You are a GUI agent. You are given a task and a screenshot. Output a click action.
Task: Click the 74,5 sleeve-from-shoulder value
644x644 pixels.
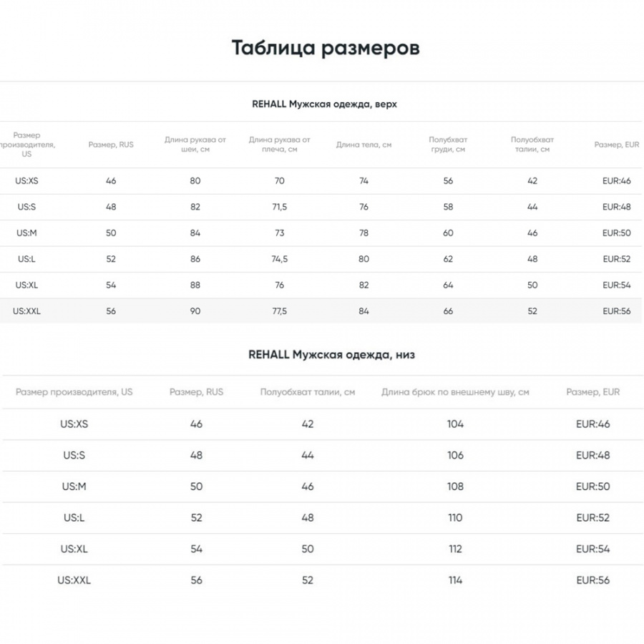pos(279,259)
